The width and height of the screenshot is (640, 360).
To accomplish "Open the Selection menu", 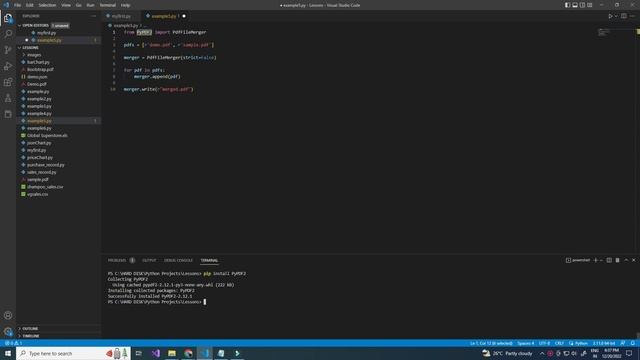I will click(47, 5).
